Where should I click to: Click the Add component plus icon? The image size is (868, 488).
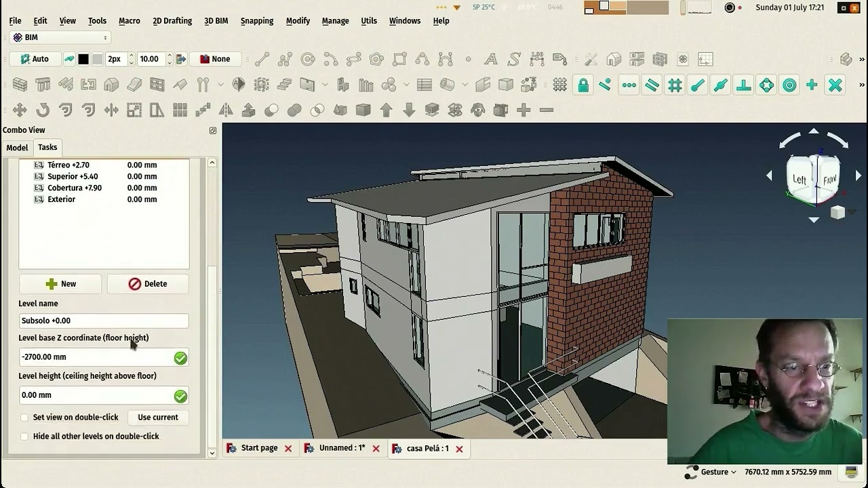524,110
